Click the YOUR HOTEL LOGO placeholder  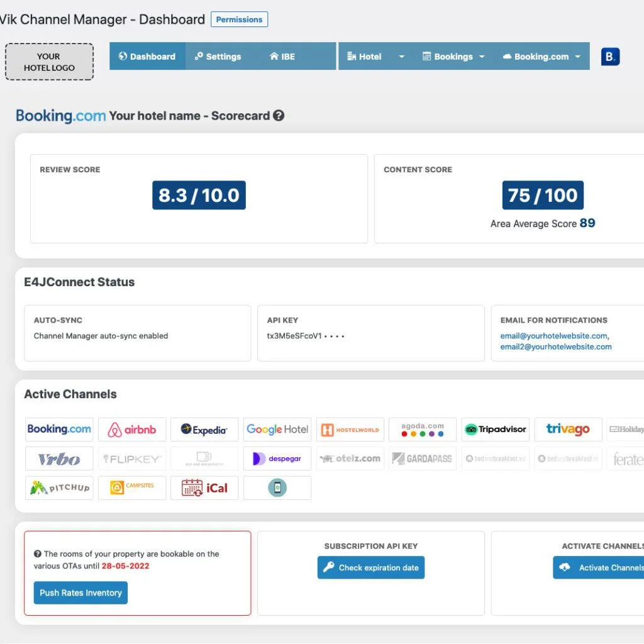(49, 62)
